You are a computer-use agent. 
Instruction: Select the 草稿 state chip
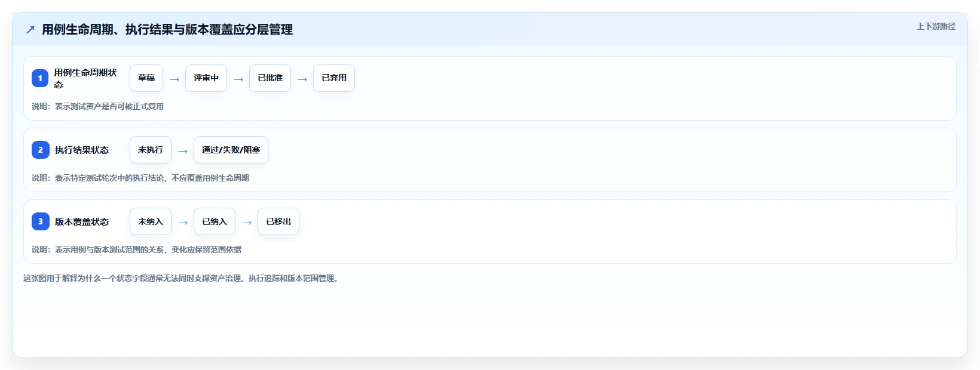tap(146, 78)
